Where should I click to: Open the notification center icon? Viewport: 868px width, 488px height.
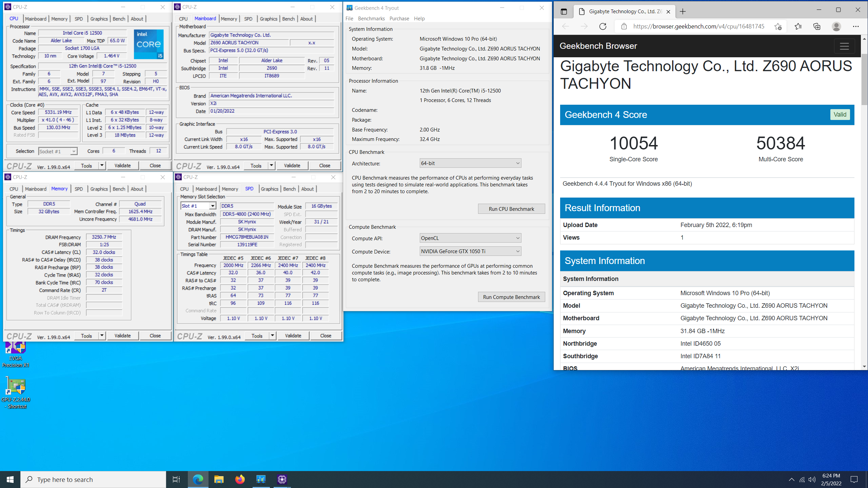854,479
